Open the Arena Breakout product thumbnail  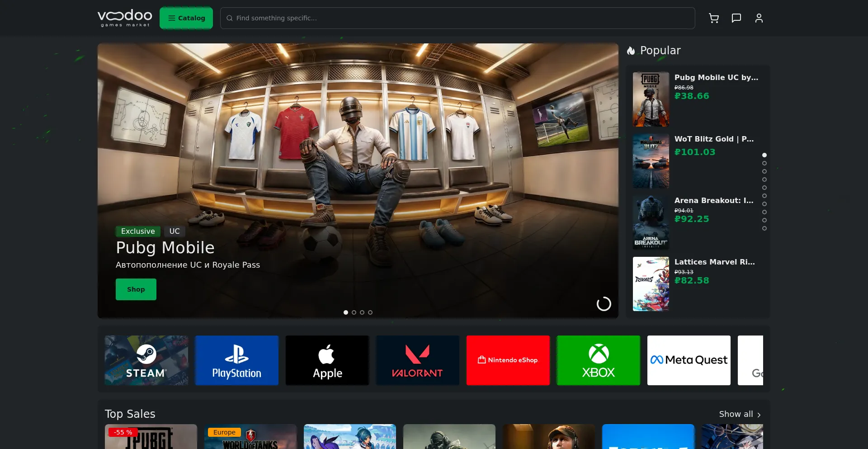tap(651, 222)
